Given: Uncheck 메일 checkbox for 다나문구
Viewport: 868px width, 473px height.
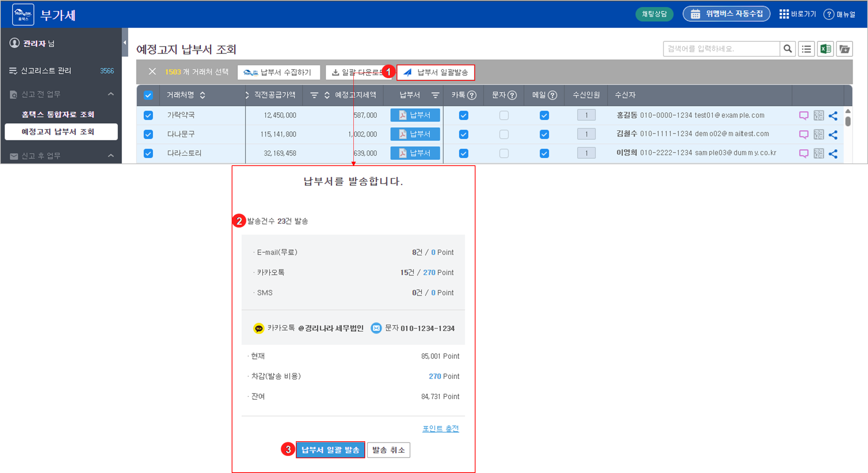Looking at the screenshot, I should [x=544, y=134].
